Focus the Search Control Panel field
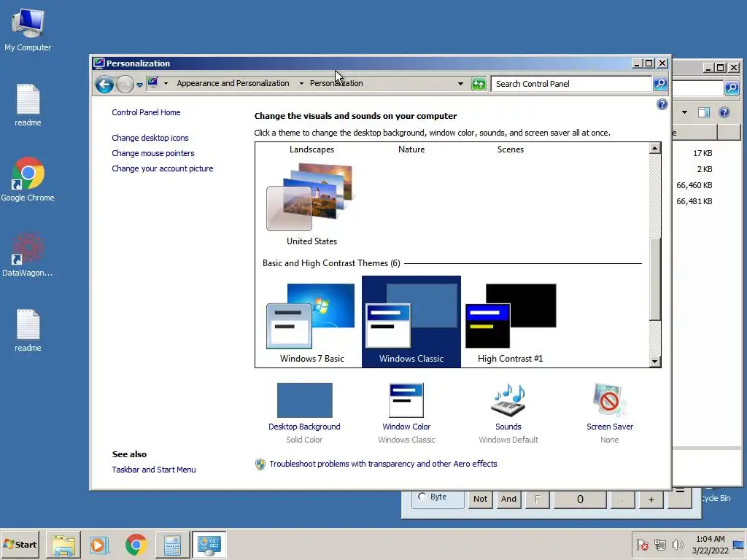This screenshot has height=560, width=747. pos(570,84)
